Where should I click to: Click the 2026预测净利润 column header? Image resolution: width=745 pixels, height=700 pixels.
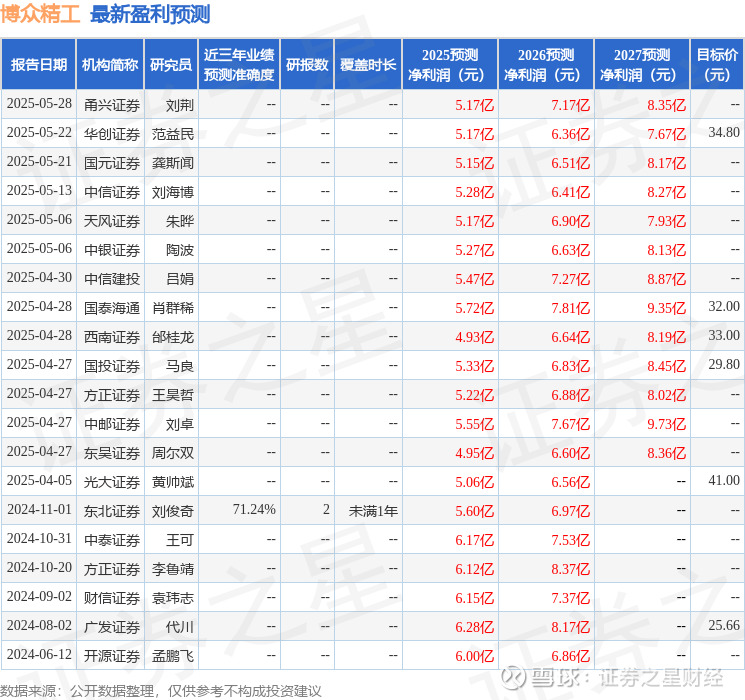(546, 65)
